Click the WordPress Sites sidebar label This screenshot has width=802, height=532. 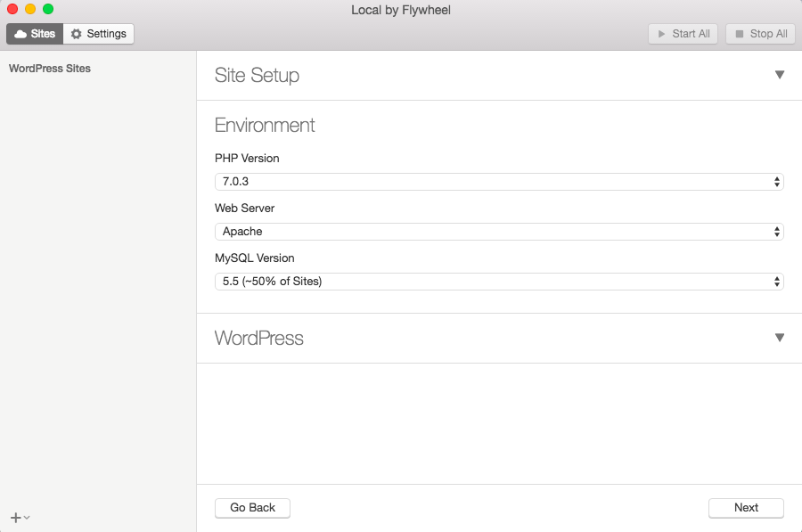(x=50, y=69)
